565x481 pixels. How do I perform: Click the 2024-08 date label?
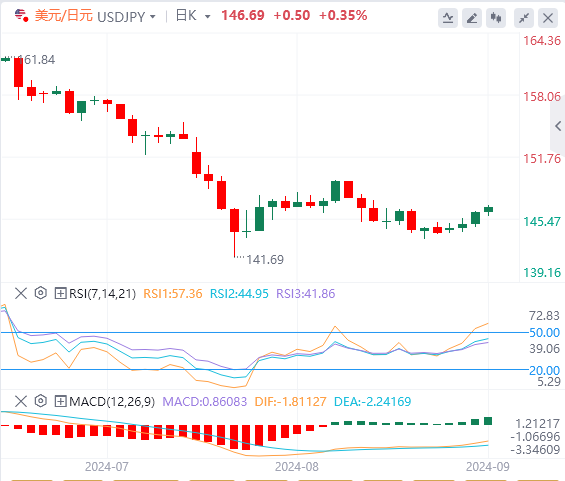(297, 467)
